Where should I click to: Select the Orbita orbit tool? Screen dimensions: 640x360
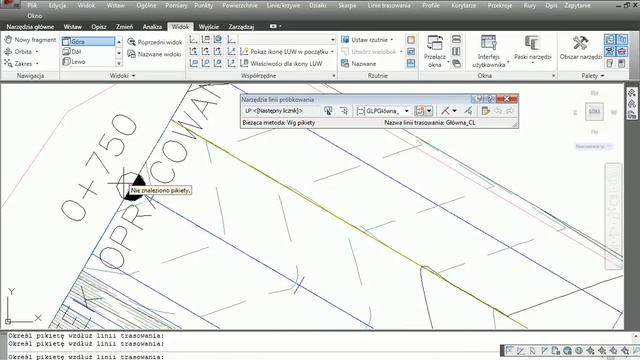pos(21,52)
